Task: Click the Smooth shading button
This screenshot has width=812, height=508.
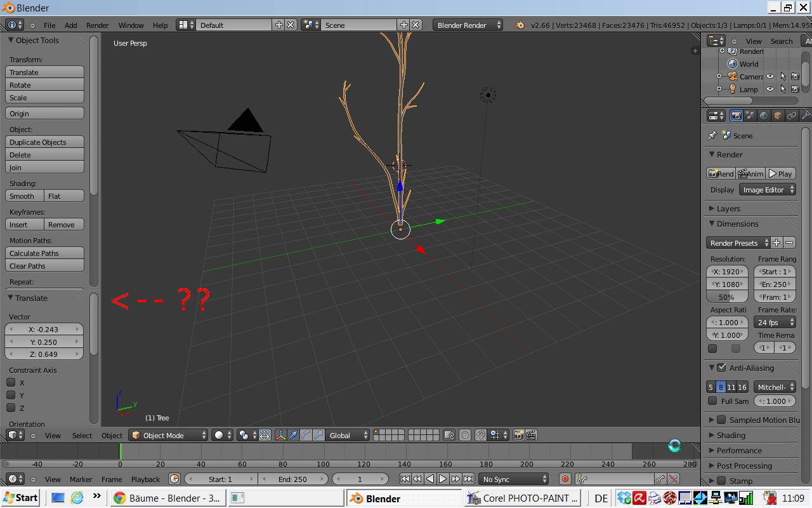Action: [24, 196]
